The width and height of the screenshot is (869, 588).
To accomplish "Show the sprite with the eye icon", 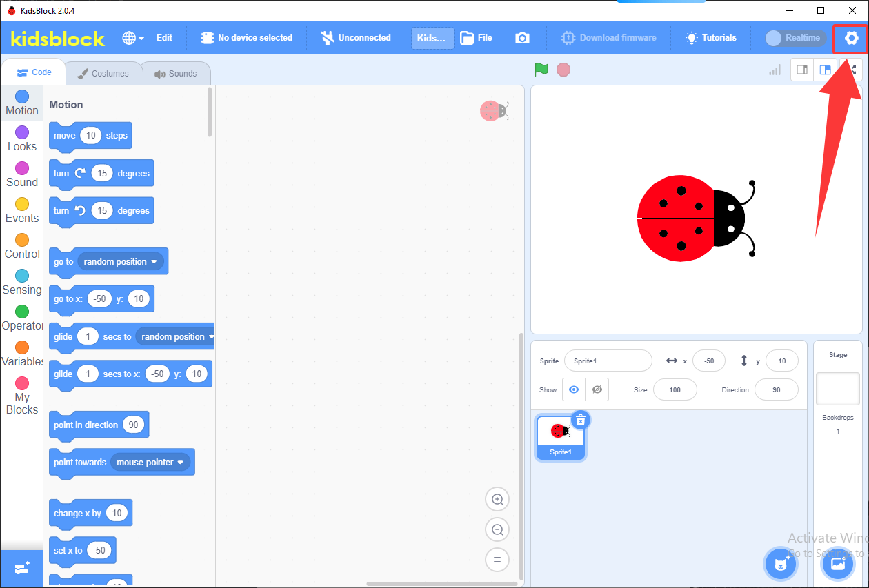I will [574, 389].
